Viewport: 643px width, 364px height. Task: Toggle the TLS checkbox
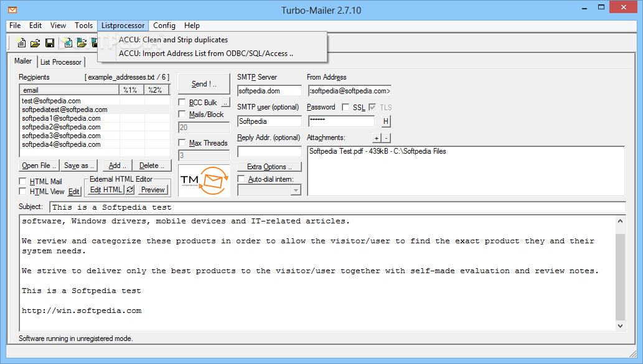(372, 108)
